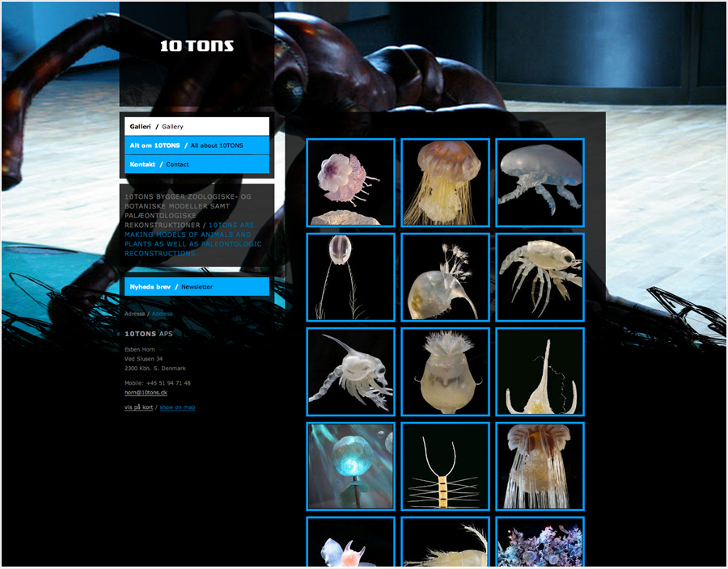The width and height of the screenshot is (728, 569).
Task: Click the horn@10tons.dk email link
Action: pyautogui.click(x=146, y=392)
